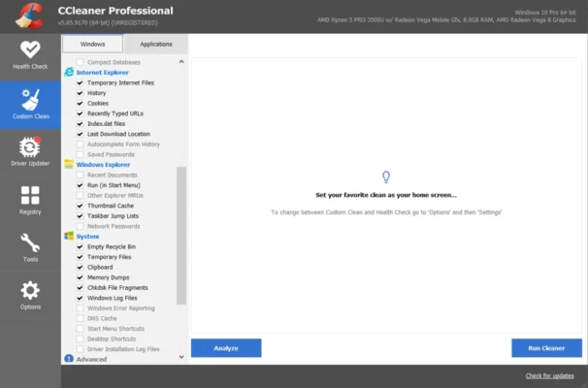Screen dimensions: 588x388
Task: Go to the Registry cleaner
Action: click(x=29, y=199)
